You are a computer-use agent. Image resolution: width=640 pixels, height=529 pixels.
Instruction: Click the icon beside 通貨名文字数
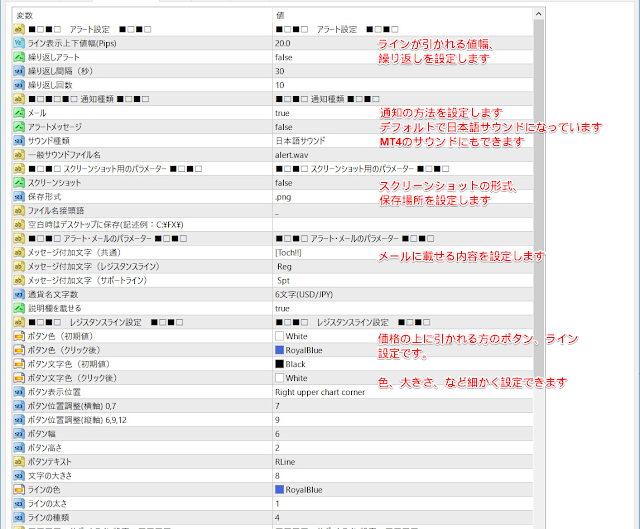tap(19, 294)
